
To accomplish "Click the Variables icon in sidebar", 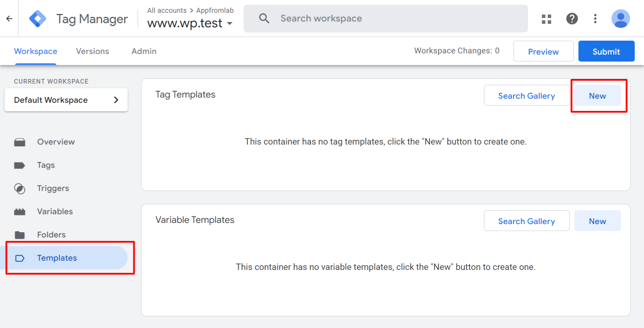I will click(x=20, y=212).
